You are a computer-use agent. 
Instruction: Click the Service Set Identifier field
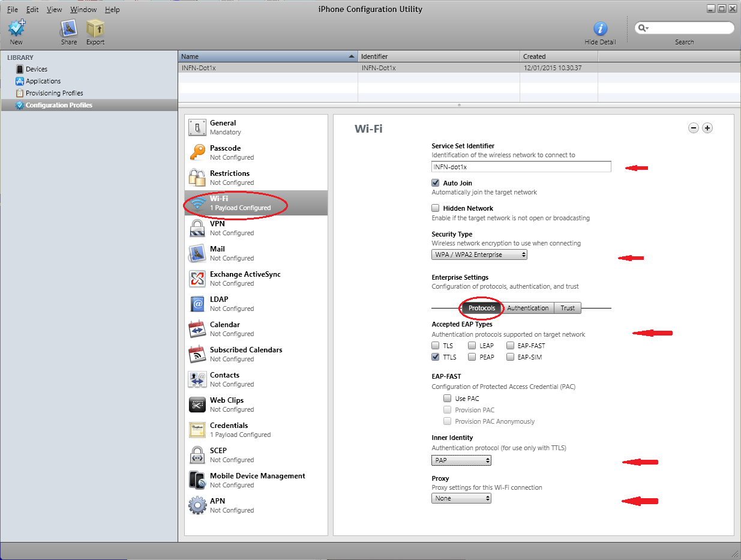pyautogui.click(x=521, y=167)
